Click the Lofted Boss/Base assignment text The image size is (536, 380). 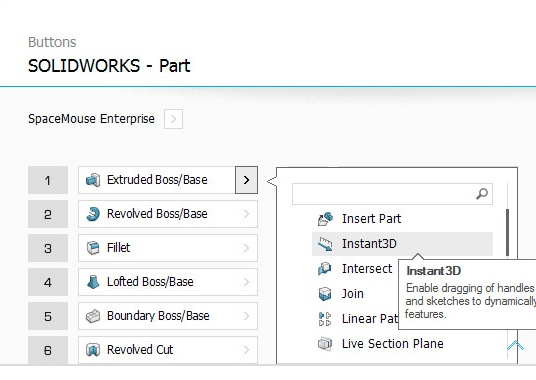coord(150,282)
